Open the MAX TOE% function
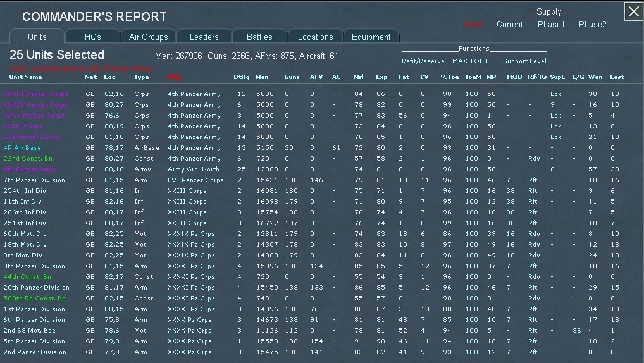 (471, 61)
